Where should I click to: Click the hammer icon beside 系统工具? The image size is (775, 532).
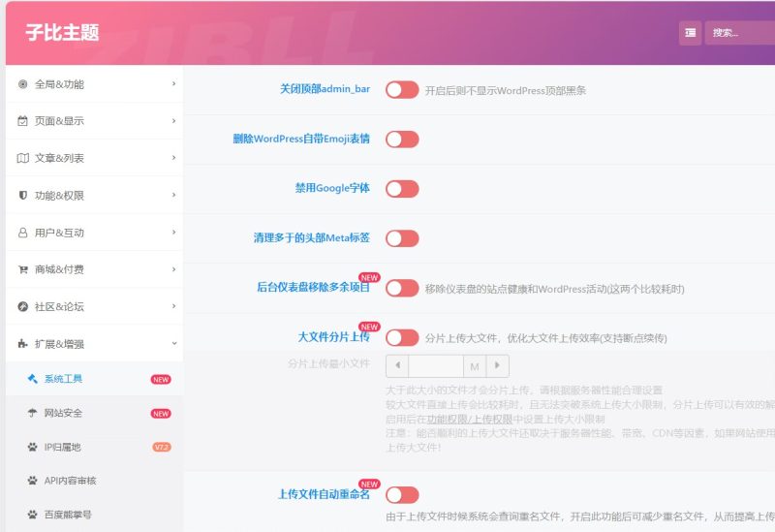tap(33, 379)
